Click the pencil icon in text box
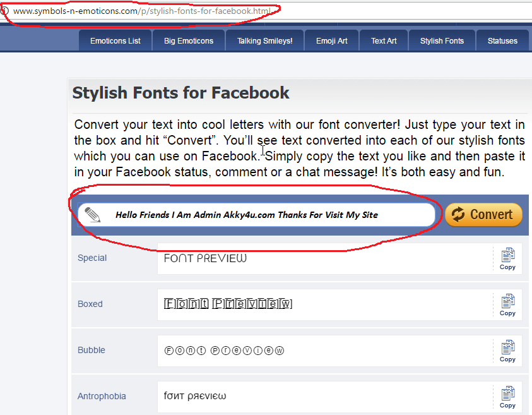The height and width of the screenshot is (415, 532). pos(92,215)
